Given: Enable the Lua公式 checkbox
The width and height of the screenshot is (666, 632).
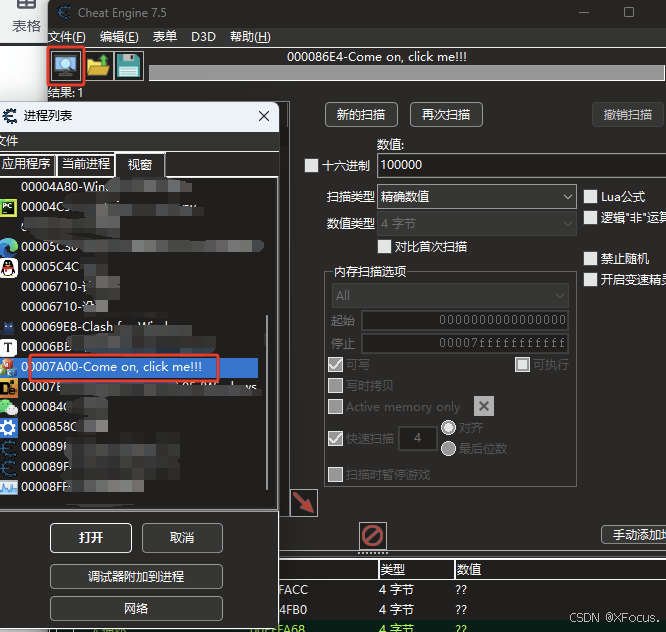Looking at the screenshot, I should point(590,197).
